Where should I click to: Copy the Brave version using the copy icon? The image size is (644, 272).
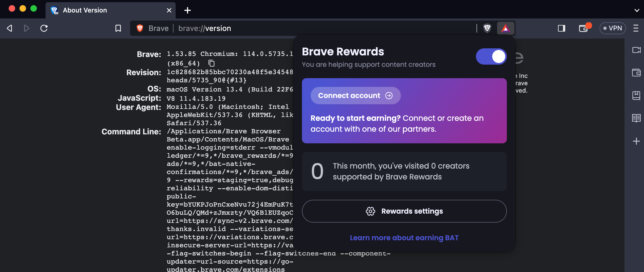pos(211,64)
